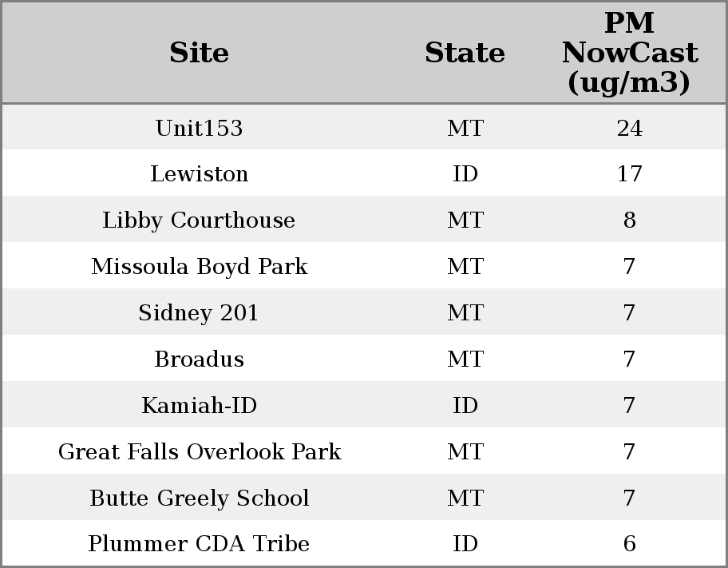Click the Sidney 201 entry
Screen dimensions: 728x568
pyautogui.click(x=199, y=312)
